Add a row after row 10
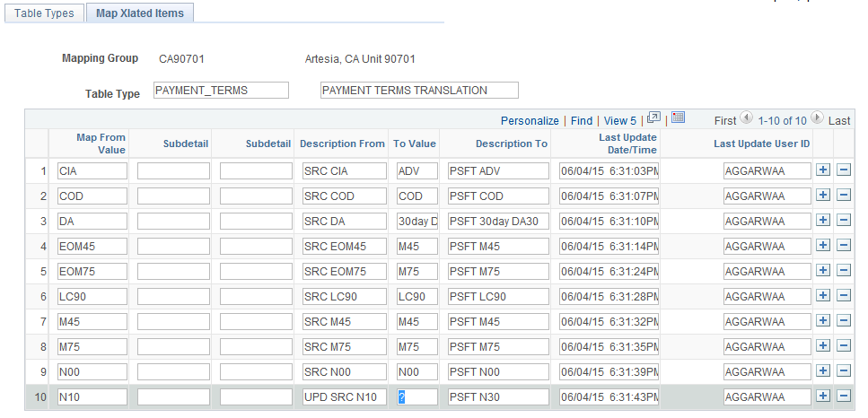Screen dimensions: 868x418 823,396
